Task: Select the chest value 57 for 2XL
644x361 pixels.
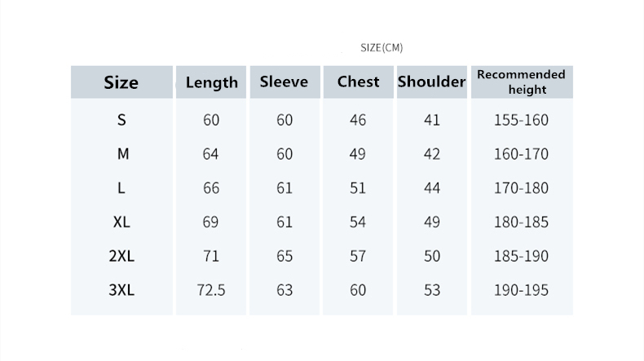Action: pyautogui.click(x=358, y=256)
